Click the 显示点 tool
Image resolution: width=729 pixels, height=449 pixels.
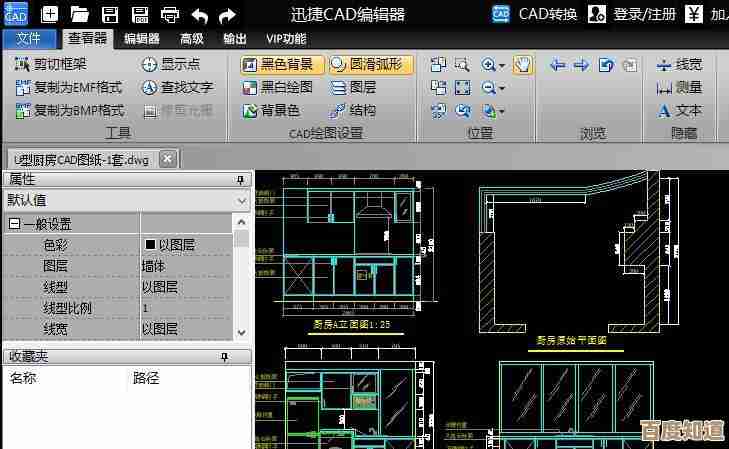point(171,64)
